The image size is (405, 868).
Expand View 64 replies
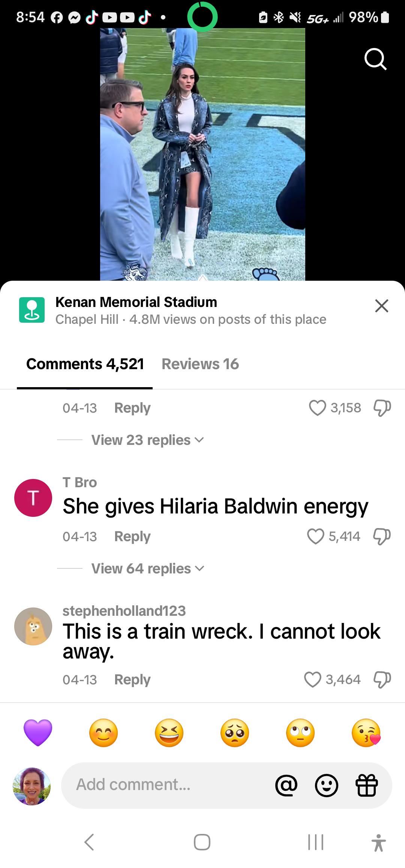point(148,569)
